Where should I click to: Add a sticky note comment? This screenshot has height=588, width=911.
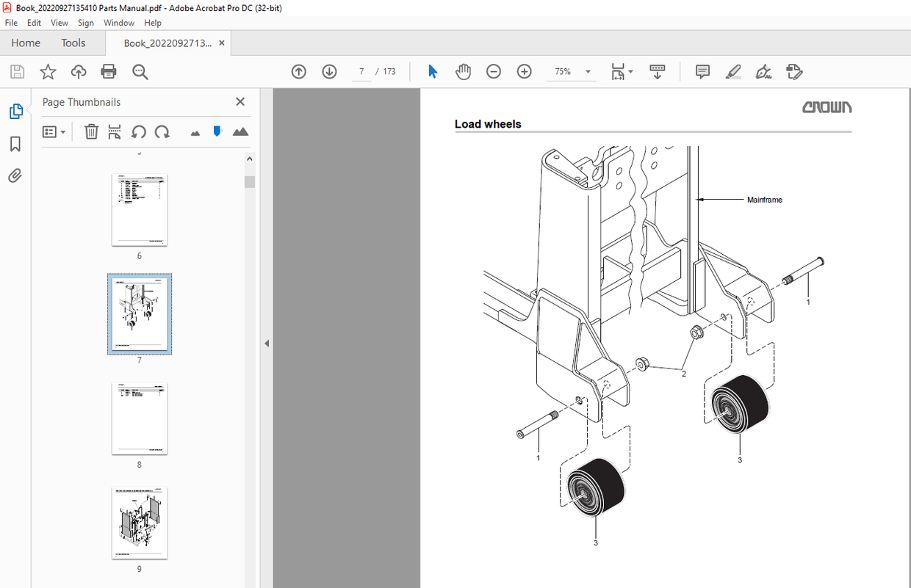click(x=702, y=71)
